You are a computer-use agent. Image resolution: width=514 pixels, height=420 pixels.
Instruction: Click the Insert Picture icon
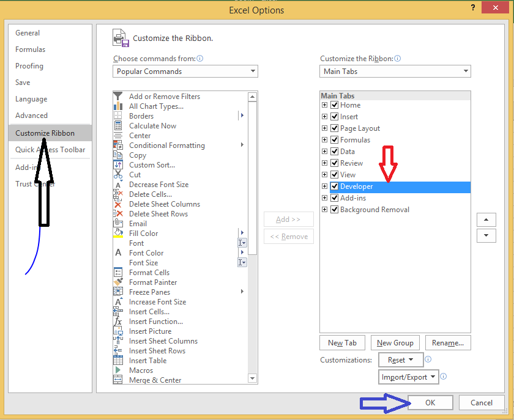(117, 331)
